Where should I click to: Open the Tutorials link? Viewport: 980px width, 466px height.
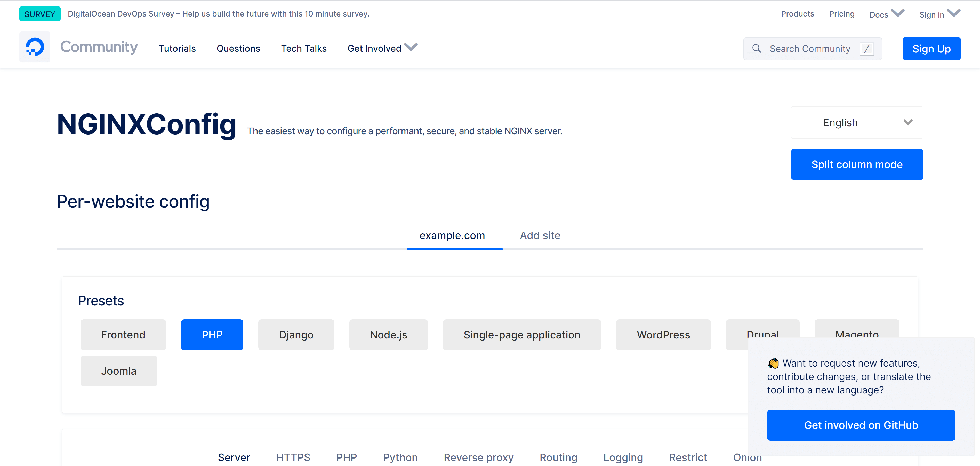(x=177, y=48)
